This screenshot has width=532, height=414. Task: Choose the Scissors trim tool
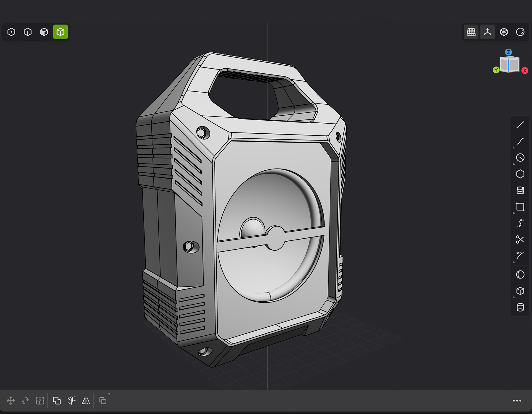(x=520, y=239)
